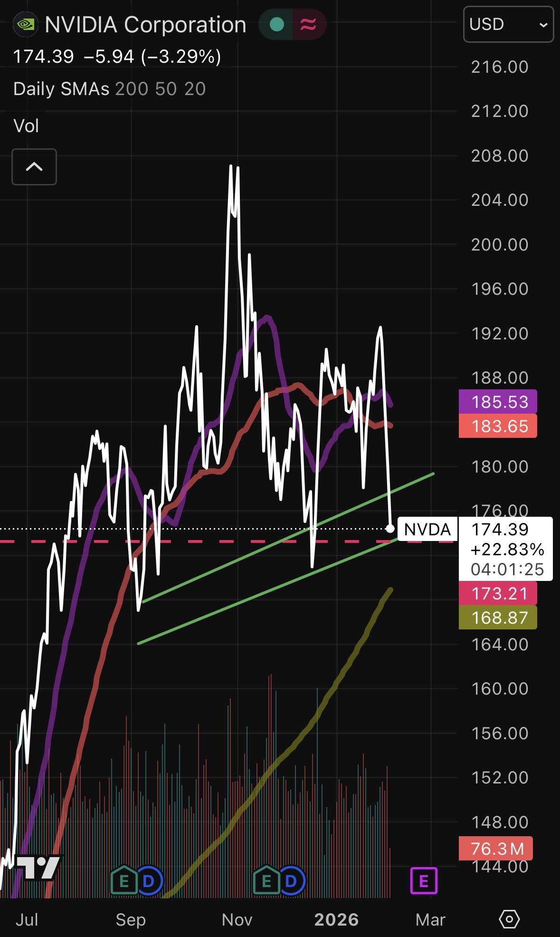Tap the Jul date axis label
560x937 pixels.
pos(27,919)
